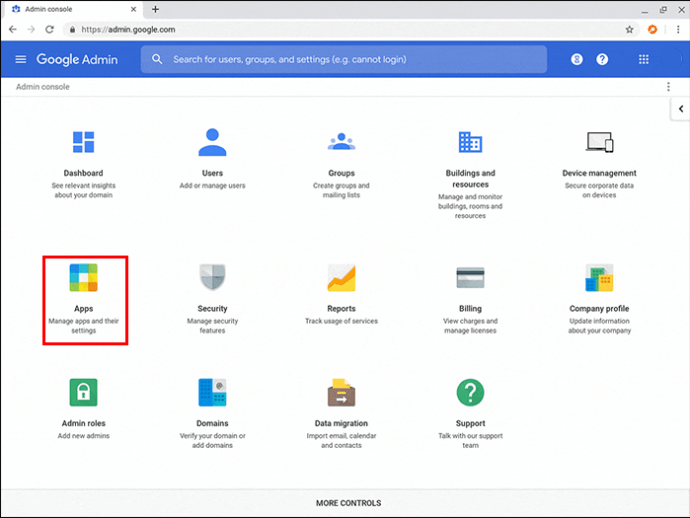Click 'Verify your domain or add domains'
690x518 pixels.
(212, 441)
